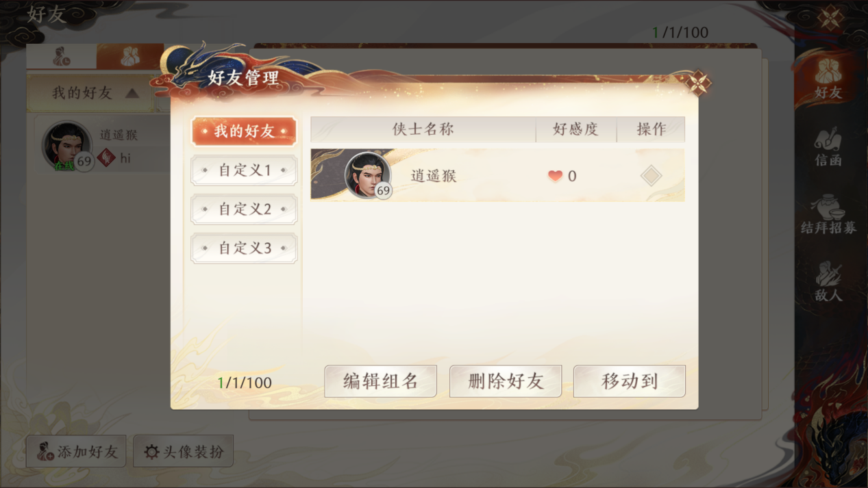868x488 pixels.
Task: Click the 编辑组名 button
Action: [380, 381]
